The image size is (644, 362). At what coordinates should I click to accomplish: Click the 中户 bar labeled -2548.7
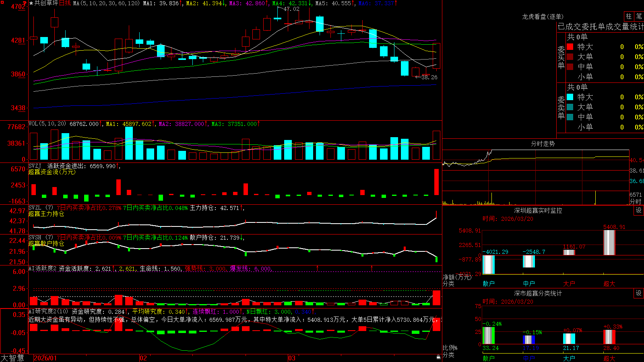coord(529,261)
